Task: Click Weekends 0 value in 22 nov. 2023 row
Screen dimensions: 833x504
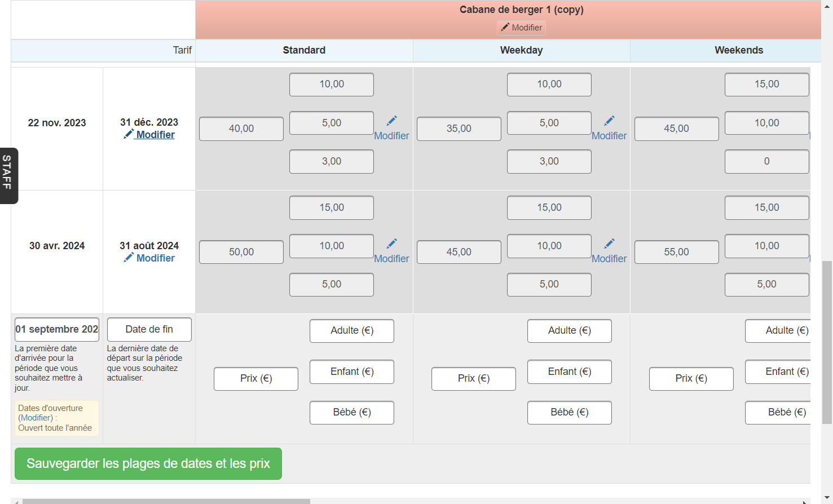Action: pos(767,161)
